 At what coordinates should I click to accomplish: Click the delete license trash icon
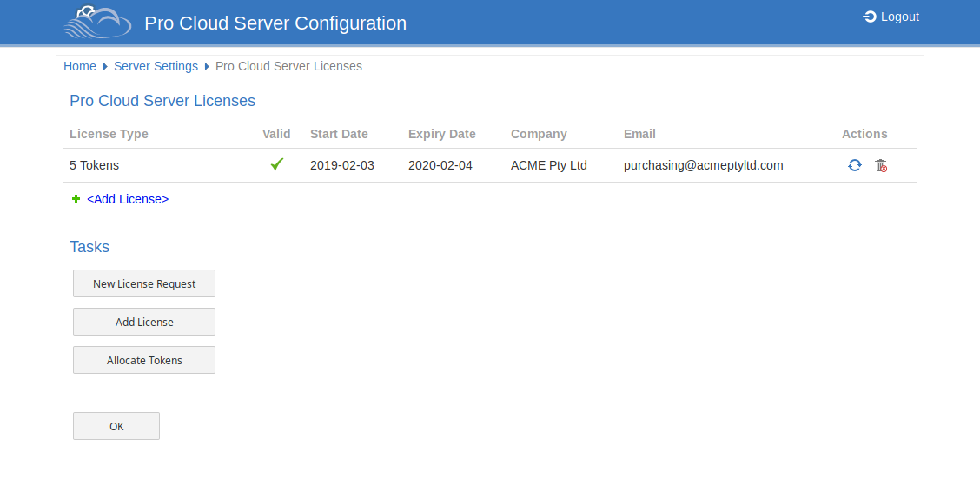point(881,165)
